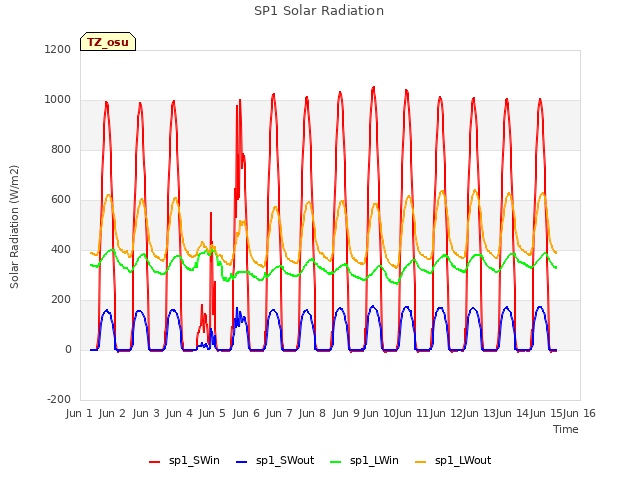Click the red SWin spike on Jun 5
Viewport: 640px width, 480px height.
pyautogui.click(x=211, y=213)
